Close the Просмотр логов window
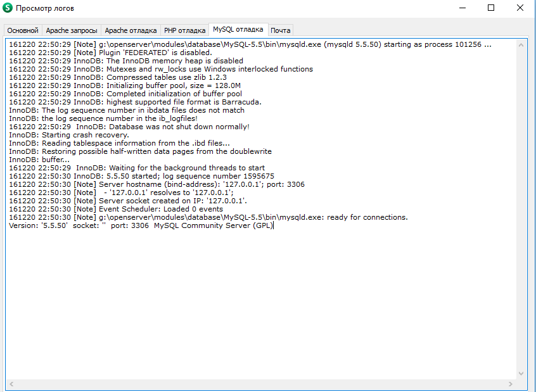This screenshot has height=392, width=536. (x=520, y=8)
